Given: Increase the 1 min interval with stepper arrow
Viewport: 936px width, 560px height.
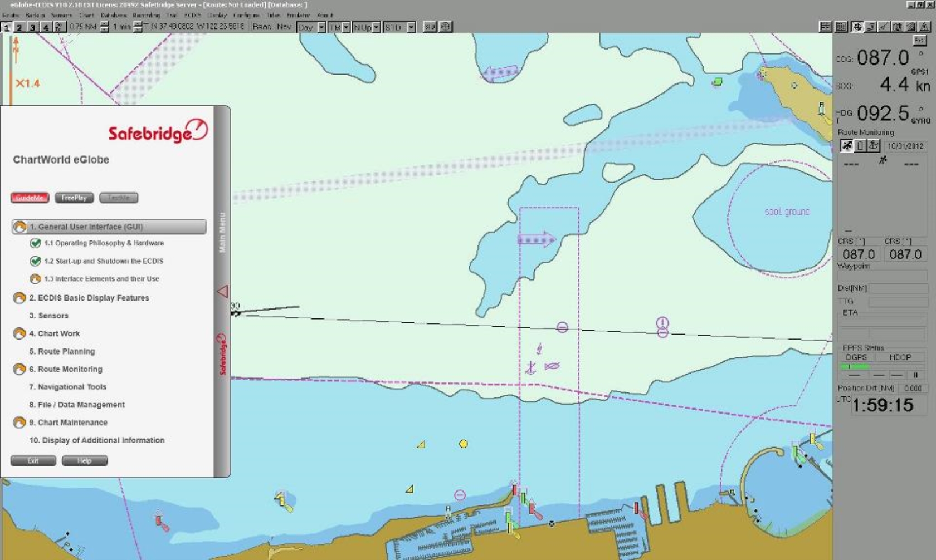Looking at the screenshot, I should [136, 23].
